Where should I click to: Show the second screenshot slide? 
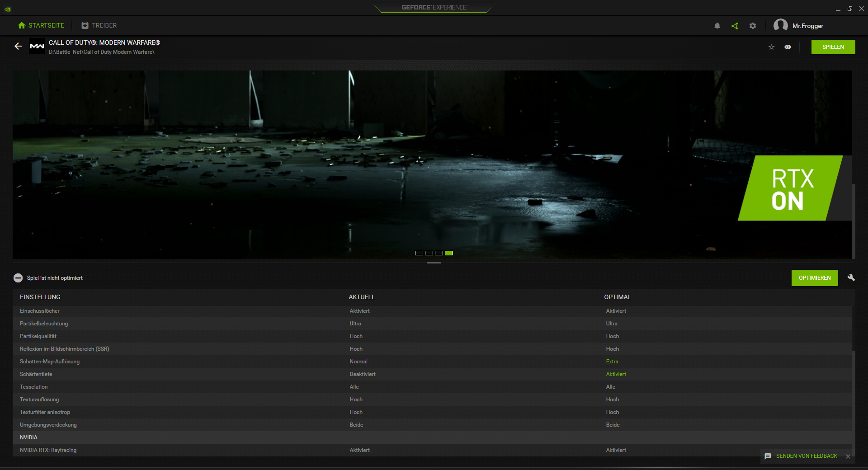coord(429,253)
